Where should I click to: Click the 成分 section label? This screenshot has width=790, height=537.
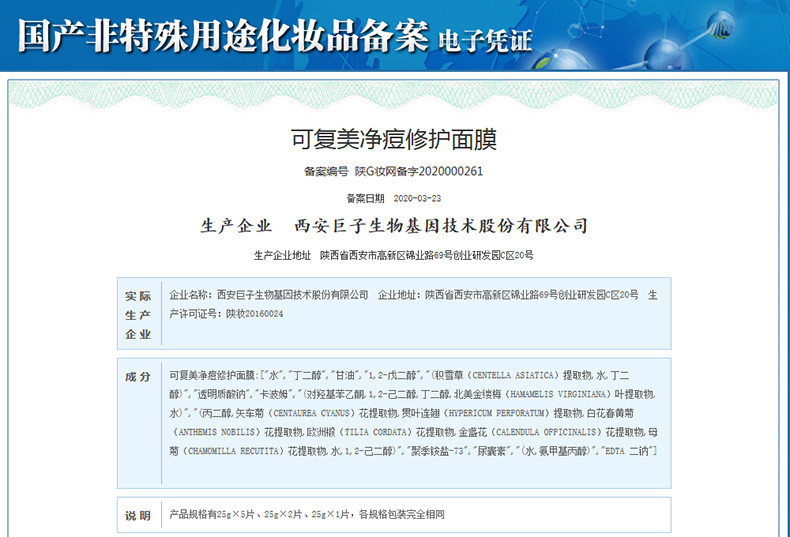pyautogui.click(x=138, y=377)
